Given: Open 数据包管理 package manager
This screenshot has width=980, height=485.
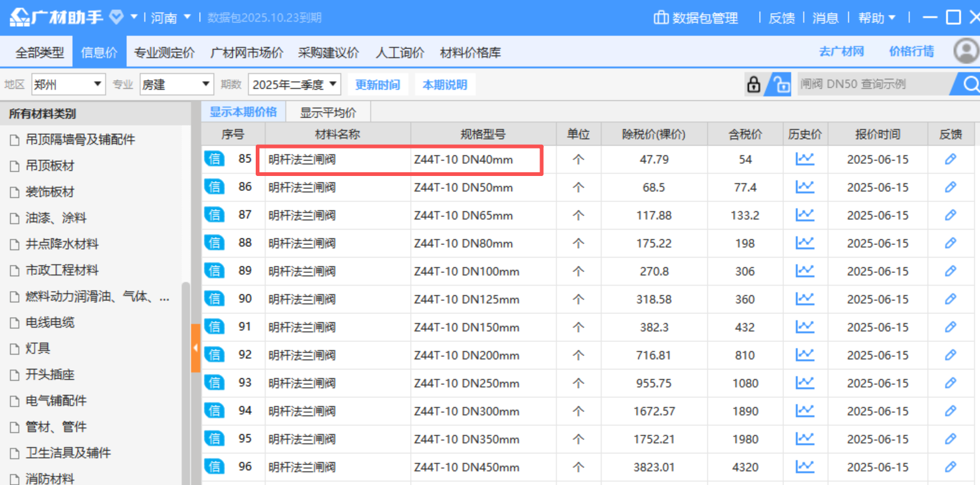Looking at the screenshot, I should click(696, 18).
